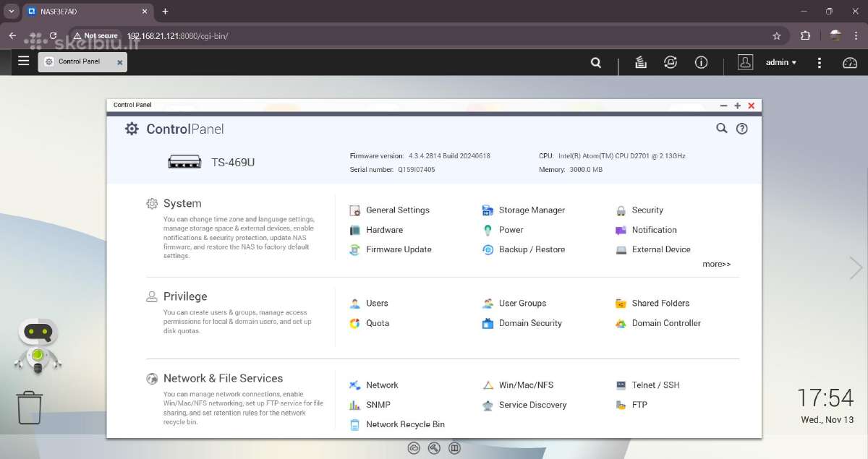Bookmark this page with star icon
This screenshot has width=868, height=459.
(x=777, y=35)
